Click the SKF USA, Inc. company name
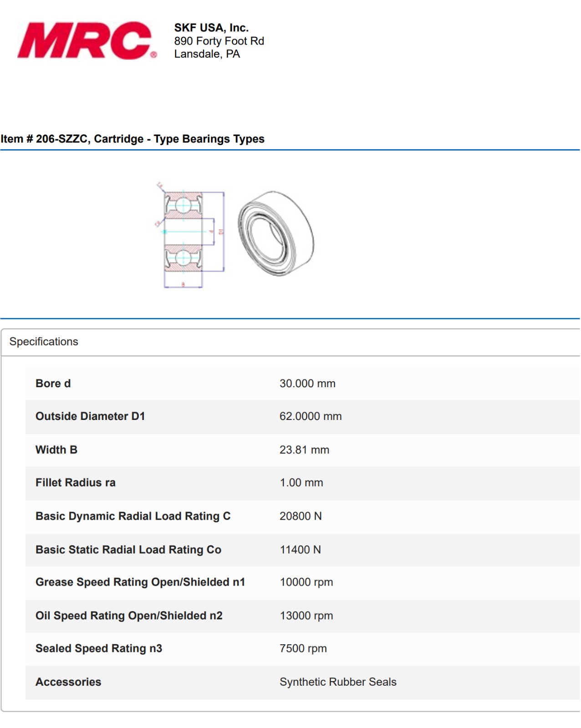581x728 pixels. (211, 28)
